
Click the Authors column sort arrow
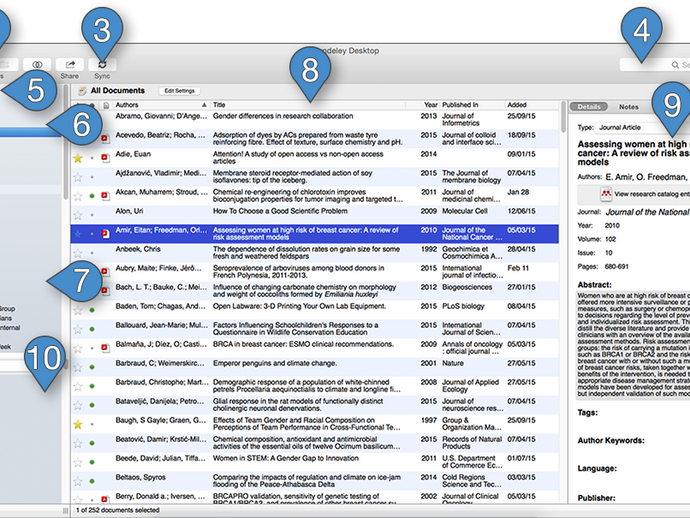[x=204, y=105]
